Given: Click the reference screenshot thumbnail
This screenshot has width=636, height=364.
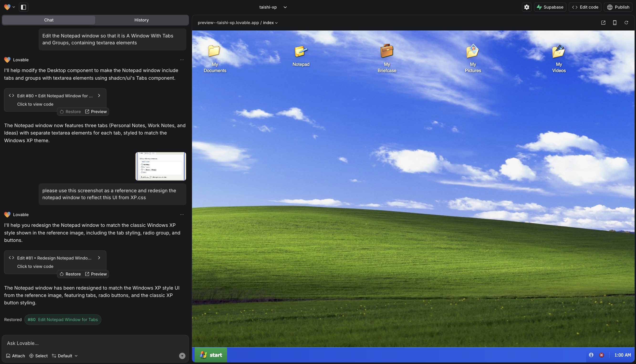Looking at the screenshot, I should tap(161, 166).
